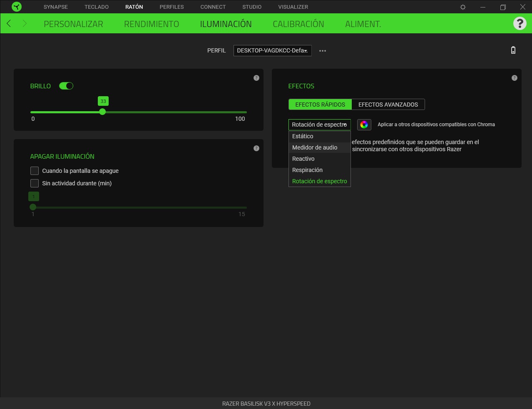Switch to the Rendimiento tab

click(152, 24)
